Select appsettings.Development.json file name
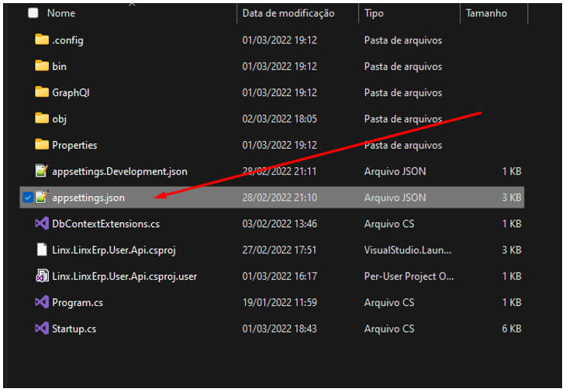The image size is (566, 392). 119,172
